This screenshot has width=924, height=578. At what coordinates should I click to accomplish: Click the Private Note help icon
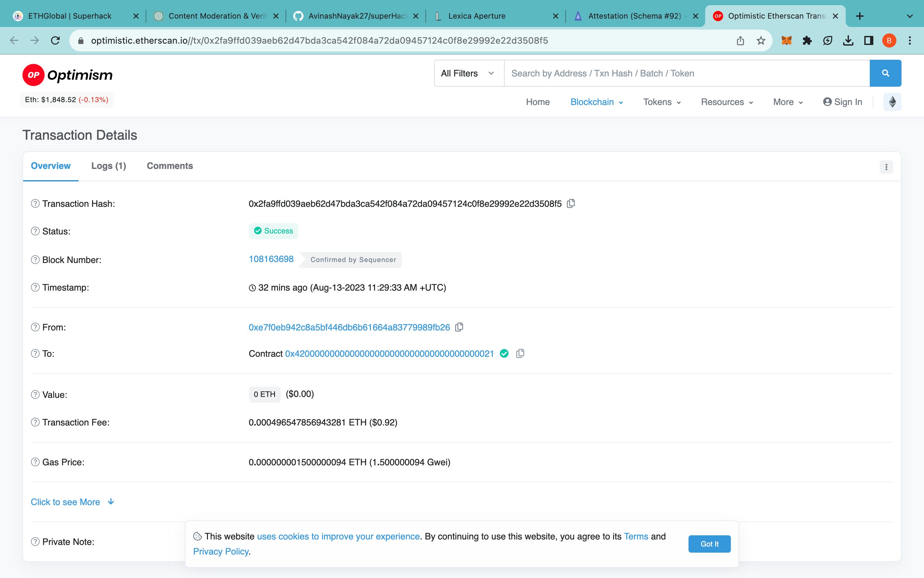click(x=35, y=541)
